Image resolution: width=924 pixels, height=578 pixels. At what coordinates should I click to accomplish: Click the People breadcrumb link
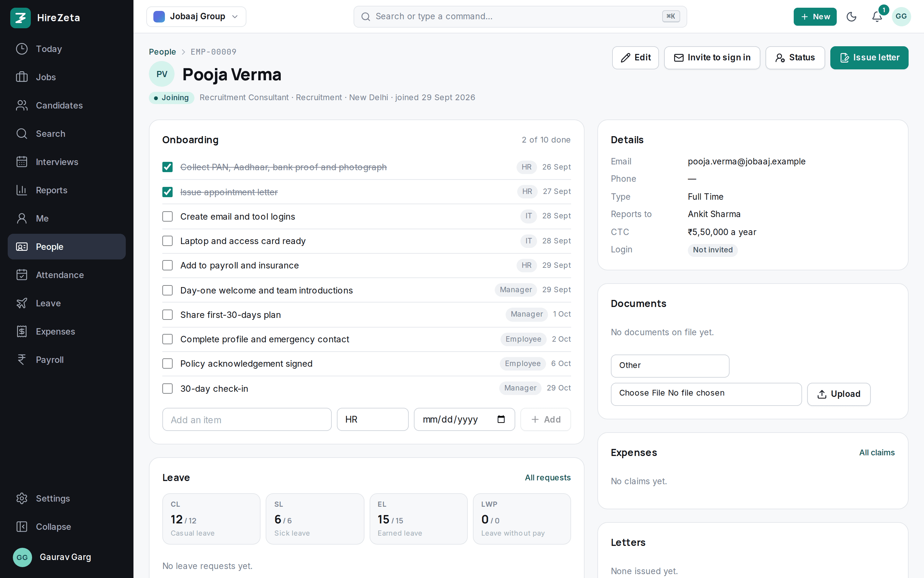tap(162, 52)
